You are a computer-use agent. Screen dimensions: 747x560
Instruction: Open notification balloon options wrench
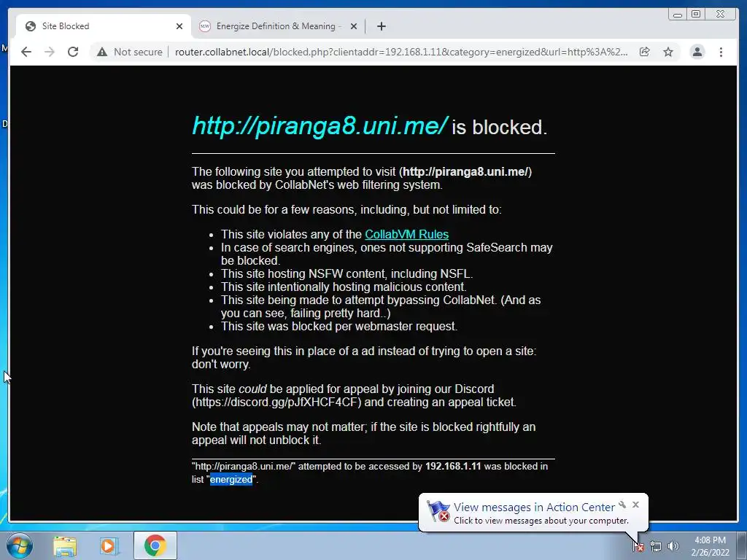[622, 505]
